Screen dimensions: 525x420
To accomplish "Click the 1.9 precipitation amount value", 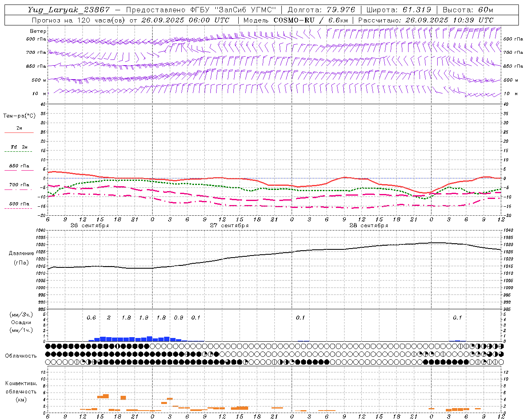I will pos(144,317).
